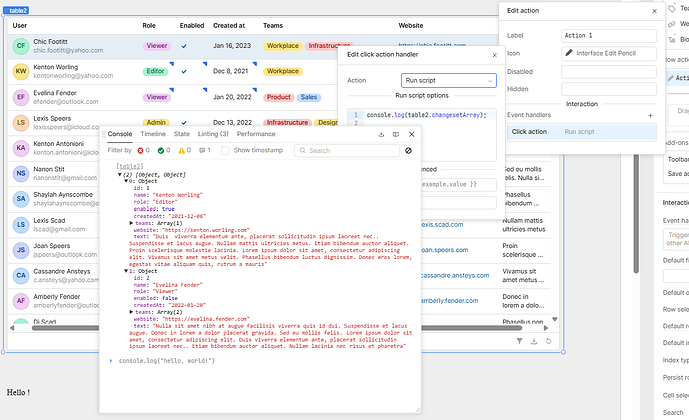Viewport: 689px width, 420px height.
Task: Filter console by errors
Action: (143, 150)
